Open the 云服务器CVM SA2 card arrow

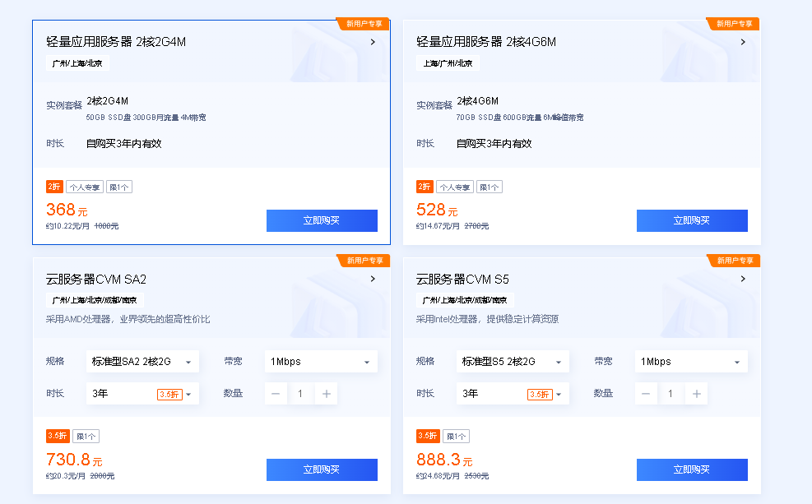pyautogui.click(x=373, y=279)
